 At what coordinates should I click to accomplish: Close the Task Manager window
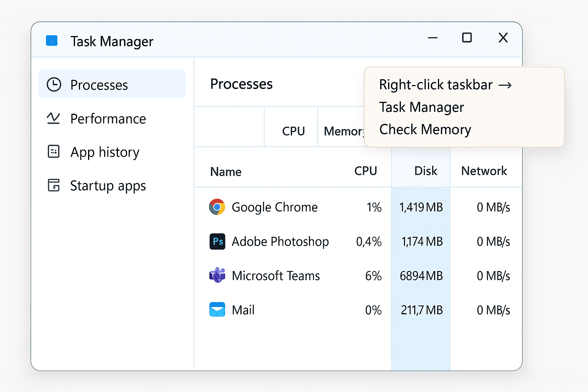(503, 38)
